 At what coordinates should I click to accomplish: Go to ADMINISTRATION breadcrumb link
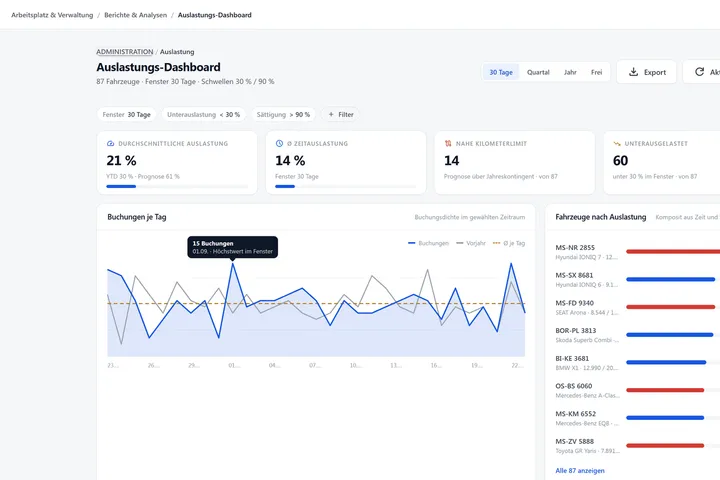coord(124,51)
